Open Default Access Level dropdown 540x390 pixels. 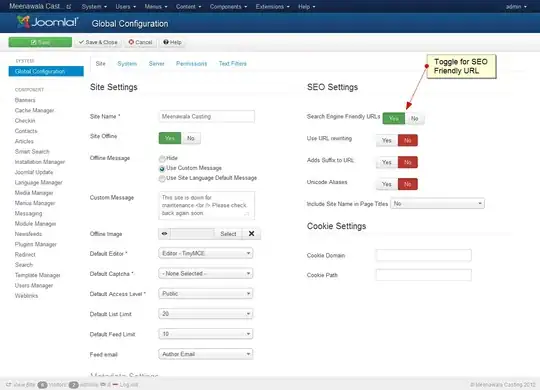point(206,294)
